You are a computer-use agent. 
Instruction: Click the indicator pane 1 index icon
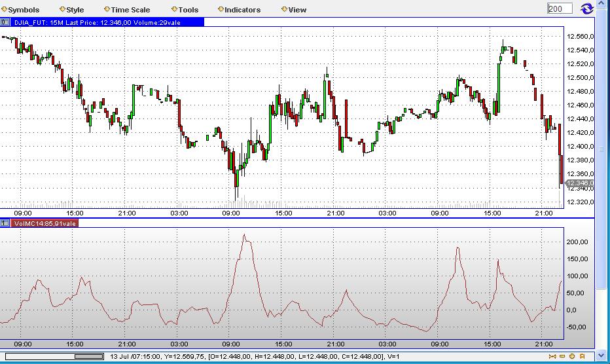5,223
